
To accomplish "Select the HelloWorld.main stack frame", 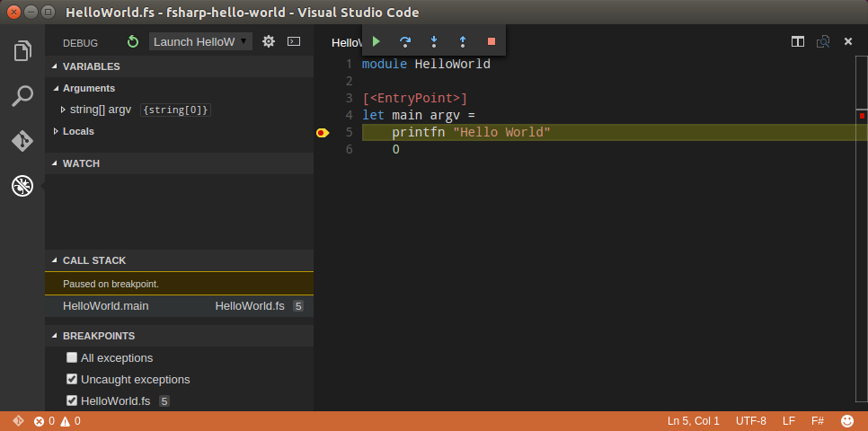I will [180, 306].
